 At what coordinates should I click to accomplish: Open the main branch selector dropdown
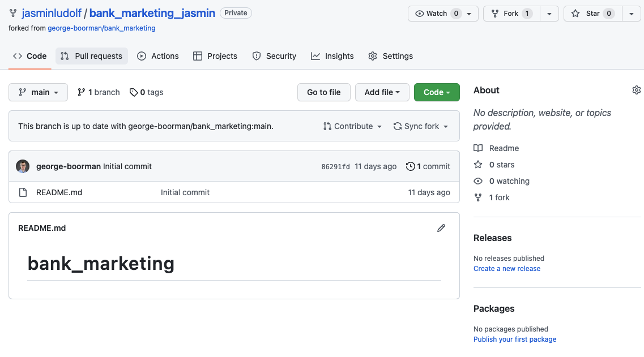coord(38,92)
